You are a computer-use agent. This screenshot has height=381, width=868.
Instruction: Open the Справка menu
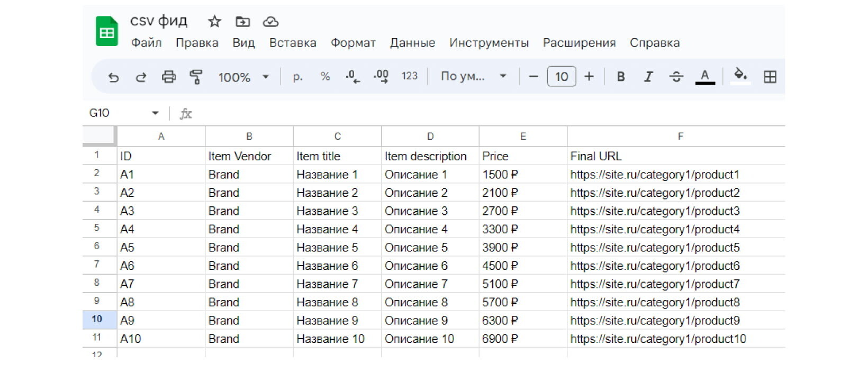point(655,43)
